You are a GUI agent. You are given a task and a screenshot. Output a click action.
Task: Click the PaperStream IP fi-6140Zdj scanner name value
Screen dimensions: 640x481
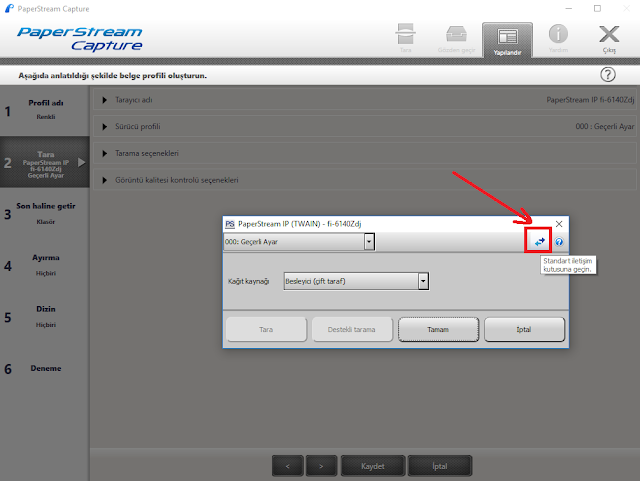click(x=590, y=100)
